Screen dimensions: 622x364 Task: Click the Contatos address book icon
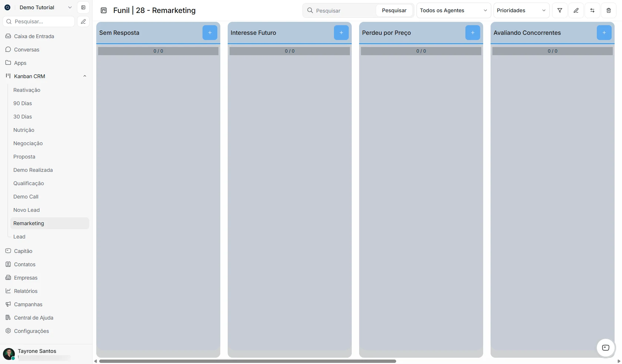[x=8, y=264]
